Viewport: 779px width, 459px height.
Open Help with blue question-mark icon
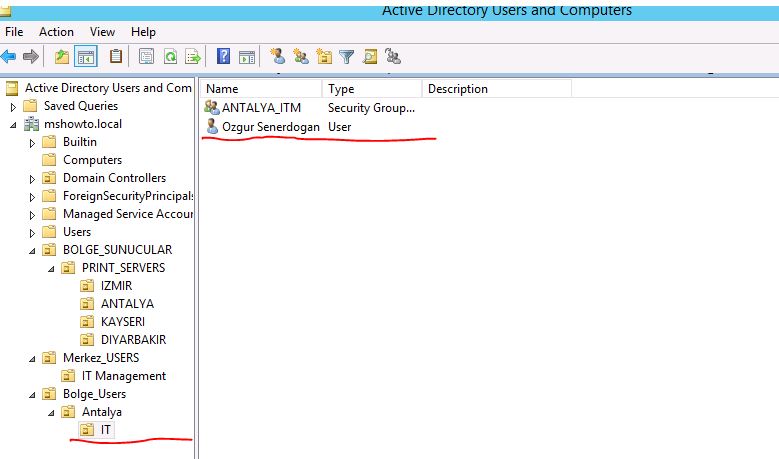click(x=224, y=56)
